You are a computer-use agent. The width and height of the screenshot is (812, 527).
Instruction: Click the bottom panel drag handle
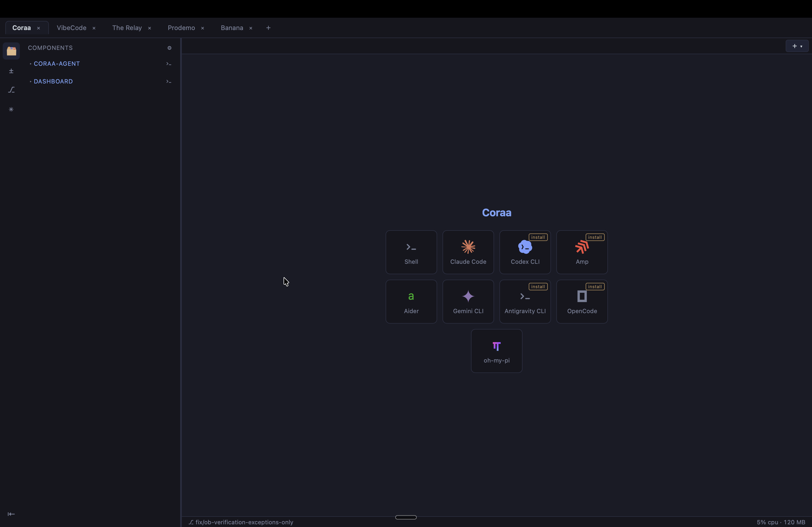pyautogui.click(x=406, y=517)
